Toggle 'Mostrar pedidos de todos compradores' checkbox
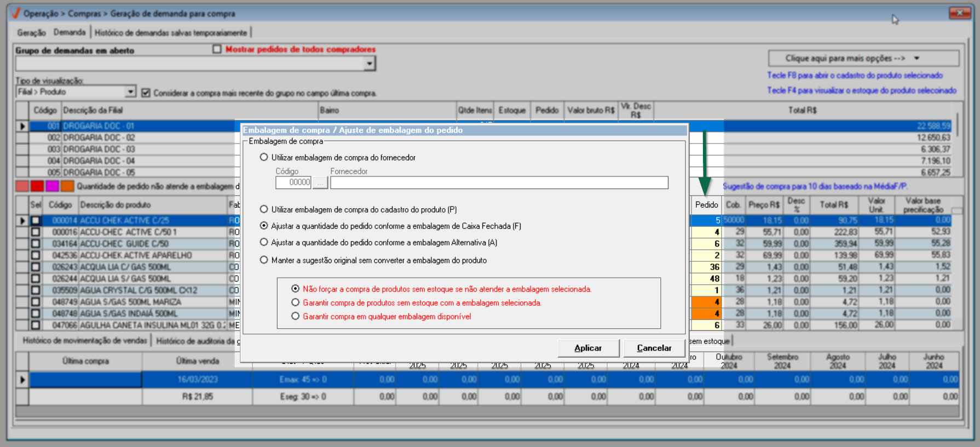 coord(217,49)
